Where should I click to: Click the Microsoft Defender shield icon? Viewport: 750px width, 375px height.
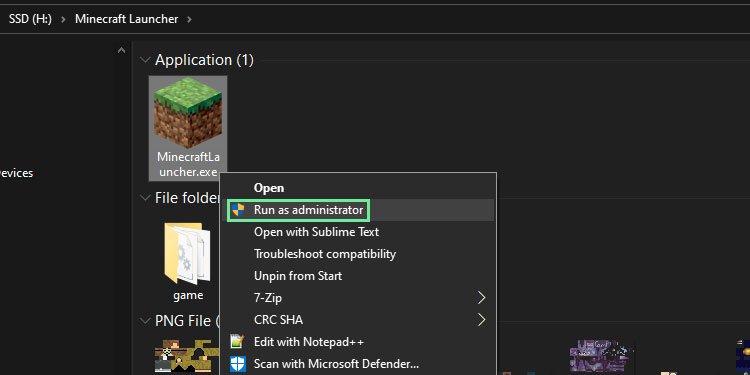coord(238,364)
